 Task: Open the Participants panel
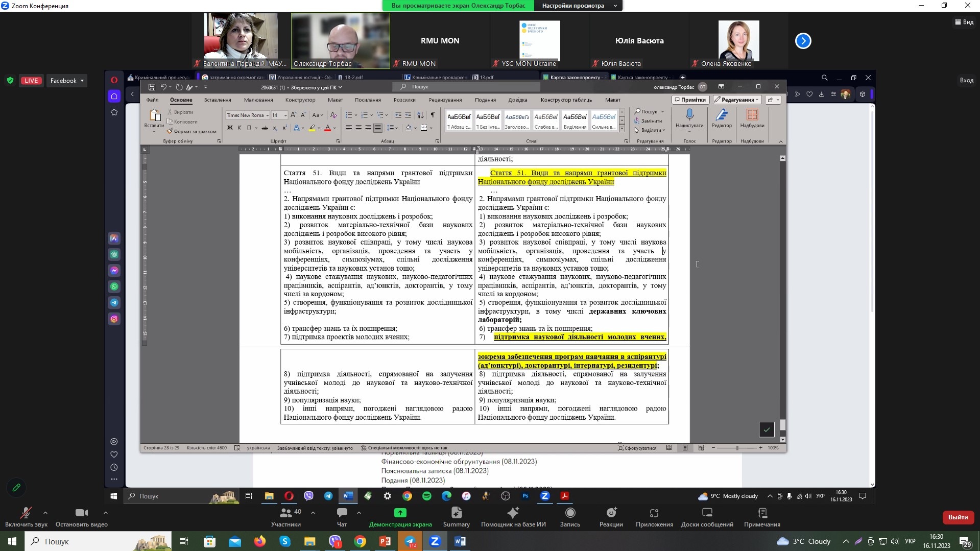pos(286,516)
